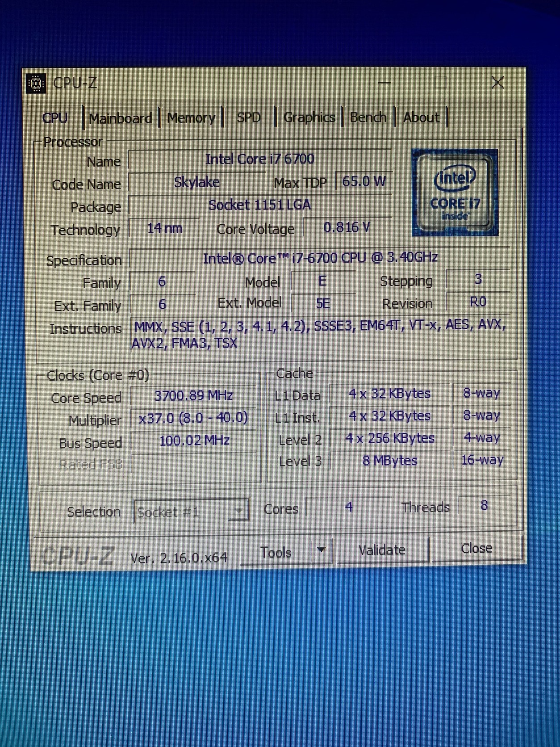The width and height of the screenshot is (560, 747).
Task: Click the Stepping value 3
Action: click(478, 279)
